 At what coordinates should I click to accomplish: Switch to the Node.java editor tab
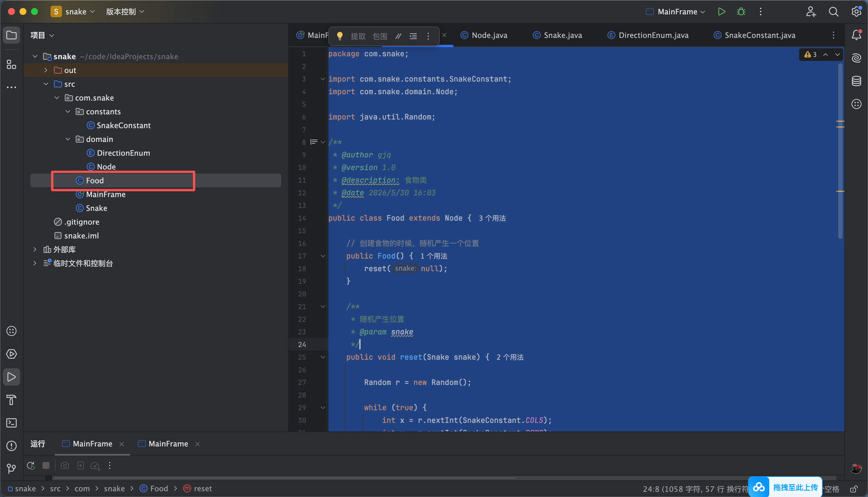tap(484, 35)
